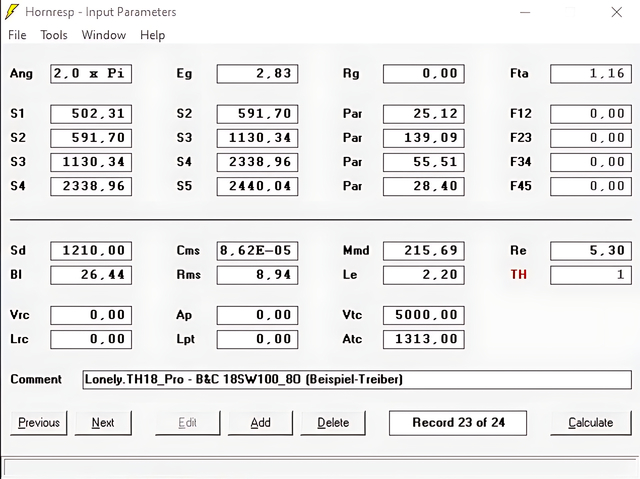
Task: Click the left S2 field 591,70
Action: 91,138
